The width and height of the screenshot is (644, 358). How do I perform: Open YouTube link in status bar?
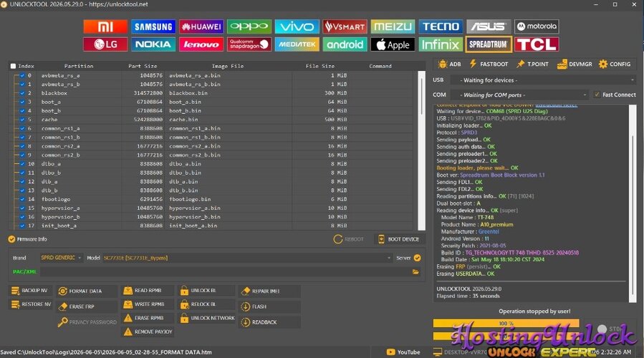coord(403,352)
